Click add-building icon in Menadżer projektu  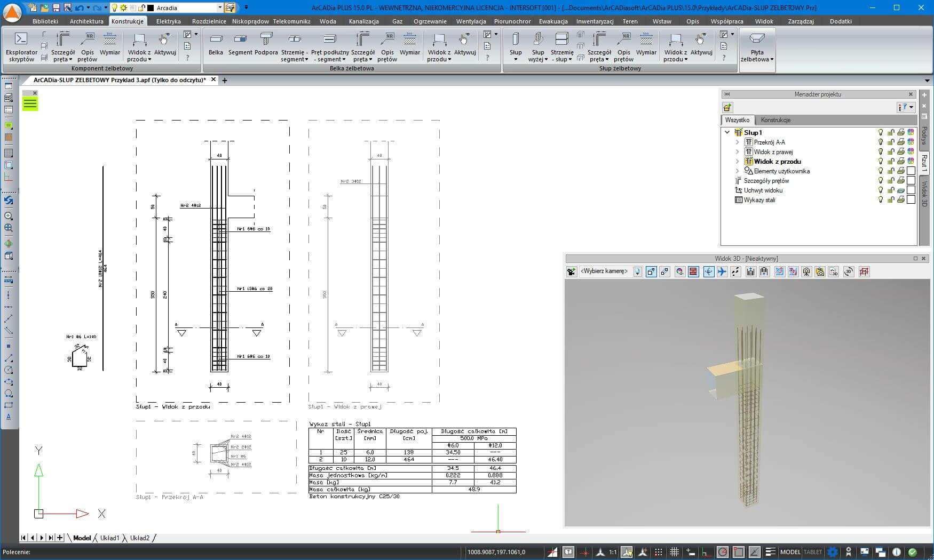click(727, 107)
